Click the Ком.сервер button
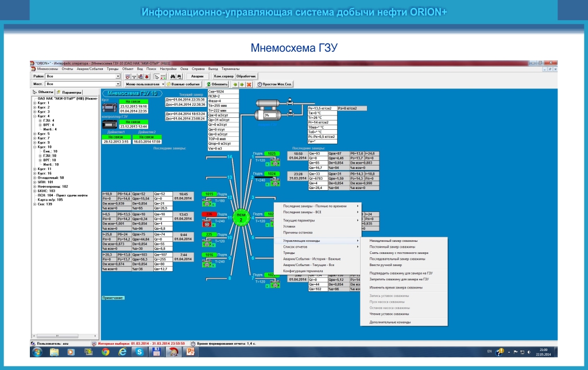588x370 pixels. click(x=223, y=76)
